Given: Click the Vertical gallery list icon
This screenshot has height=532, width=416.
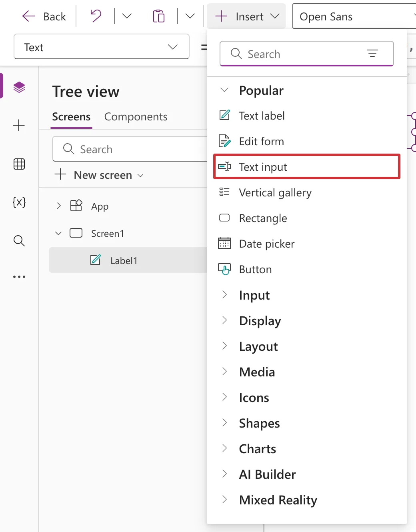Looking at the screenshot, I should 224,192.
